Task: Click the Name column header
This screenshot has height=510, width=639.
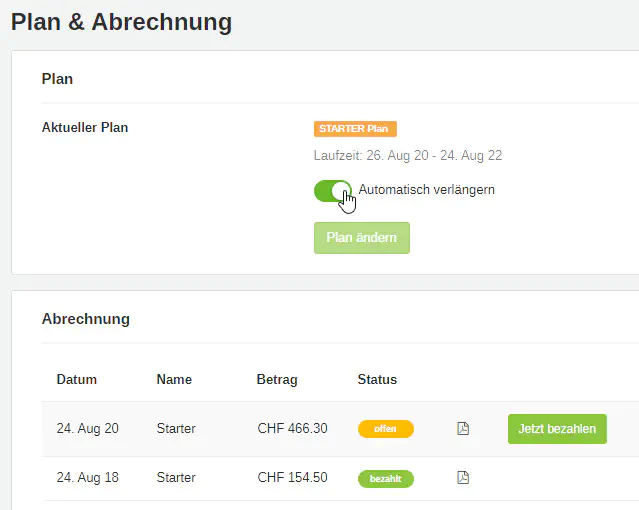Action: click(x=174, y=380)
